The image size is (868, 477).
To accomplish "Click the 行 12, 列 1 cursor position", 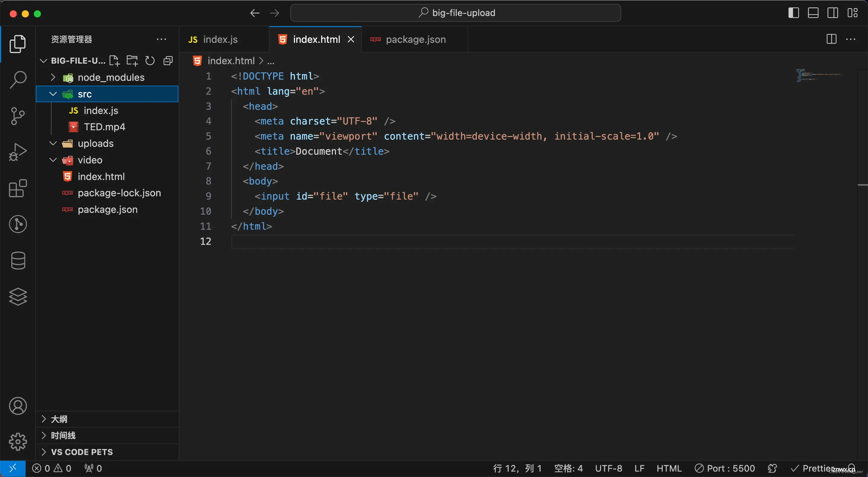I will point(517,468).
